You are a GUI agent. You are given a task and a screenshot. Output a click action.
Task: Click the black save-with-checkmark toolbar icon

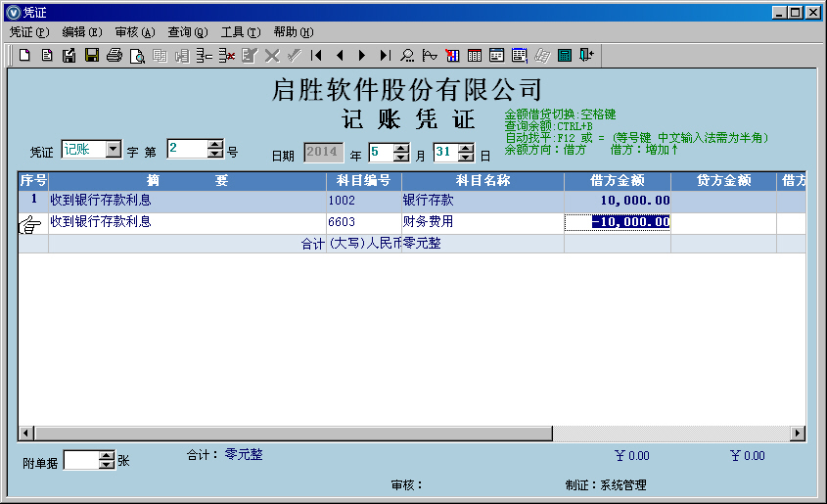69,56
